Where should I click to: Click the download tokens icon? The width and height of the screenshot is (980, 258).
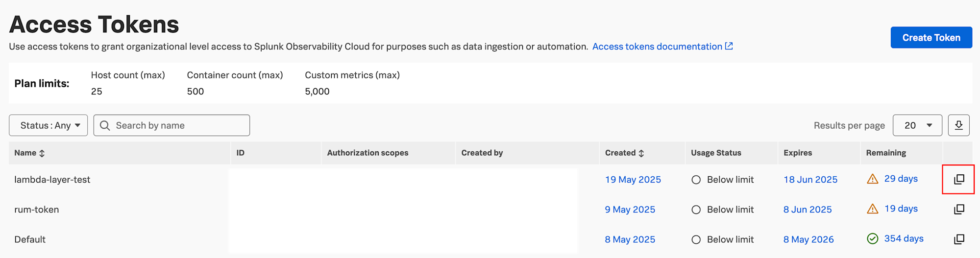[x=958, y=125]
